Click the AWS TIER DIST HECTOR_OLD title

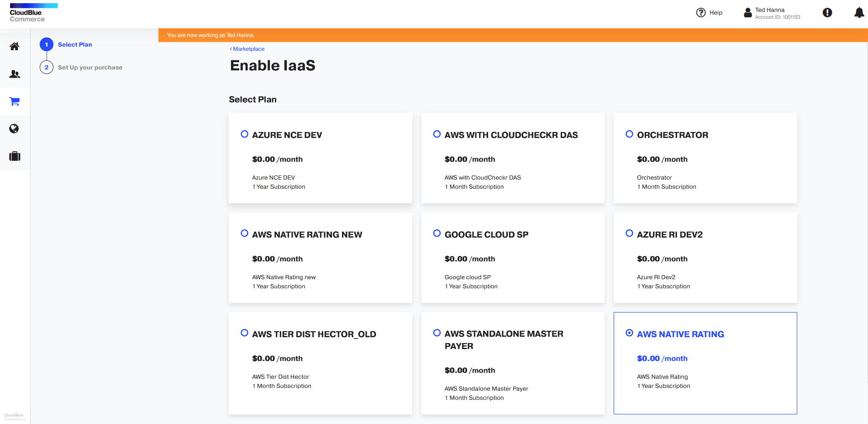(x=314, y=334)
